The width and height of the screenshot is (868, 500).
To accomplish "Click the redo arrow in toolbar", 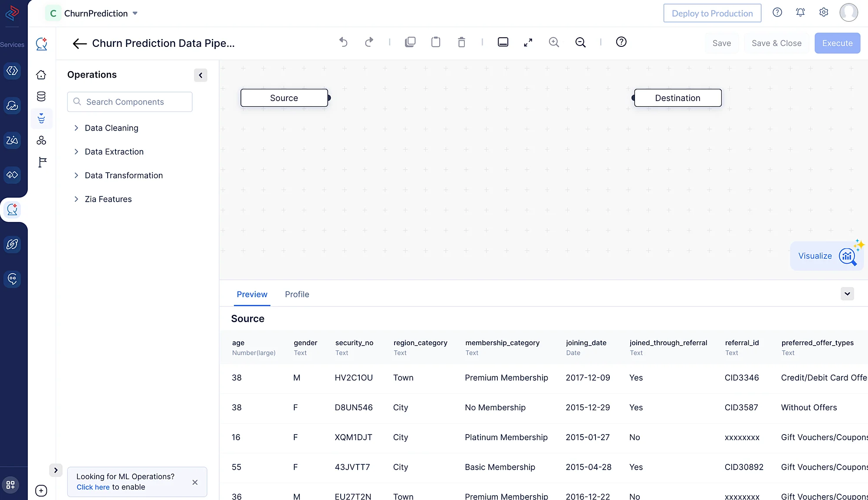I will tap(369, 42).
